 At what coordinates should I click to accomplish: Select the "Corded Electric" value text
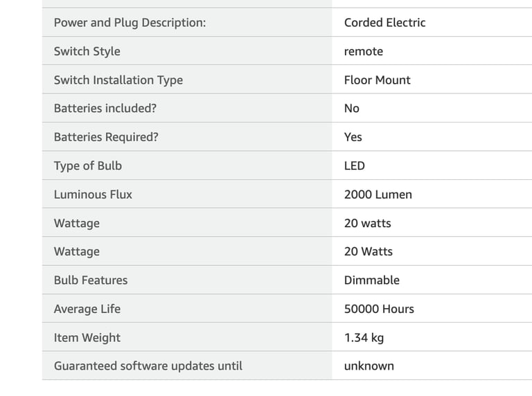(x=384, y=22)
